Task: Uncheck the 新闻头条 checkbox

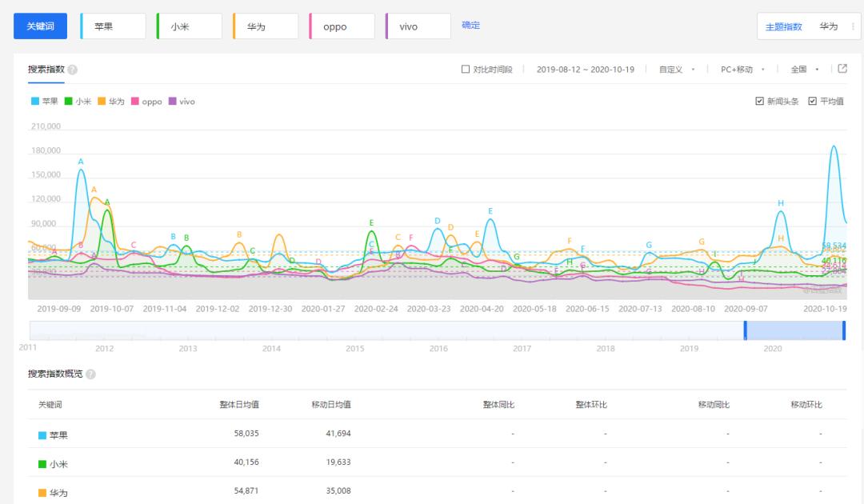Action: (x=760, y=102)
